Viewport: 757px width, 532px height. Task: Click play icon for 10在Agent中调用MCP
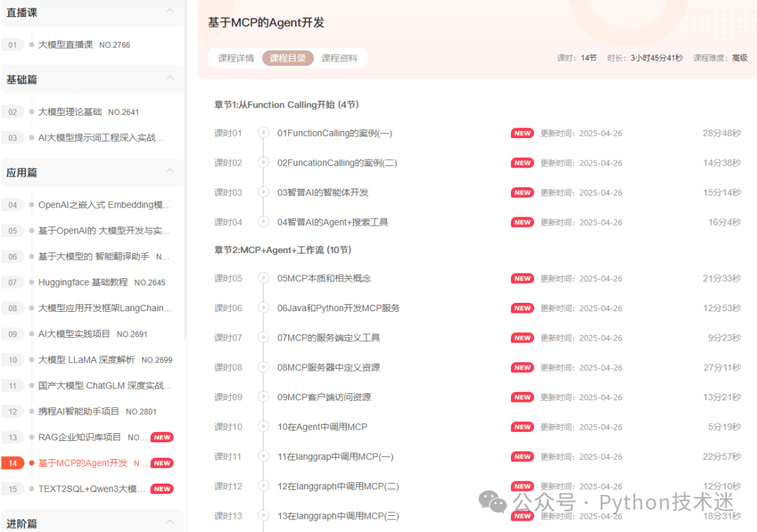tap(263, 427)
